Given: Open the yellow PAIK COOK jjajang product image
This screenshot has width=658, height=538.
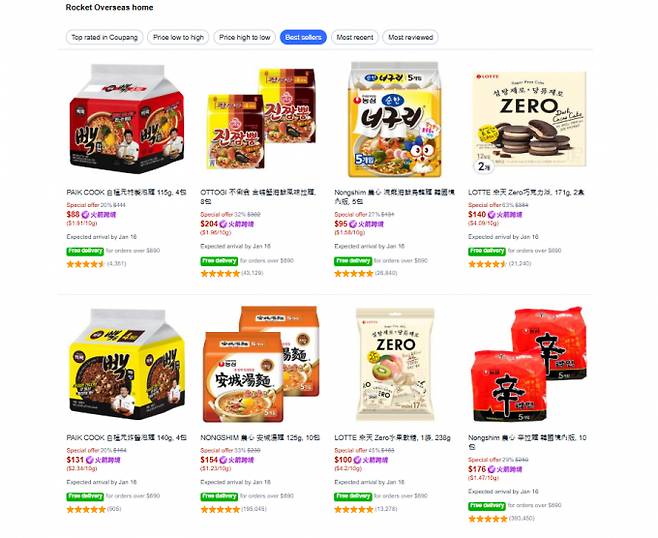Looking at the screenshot, I should (x=127, y=364).
